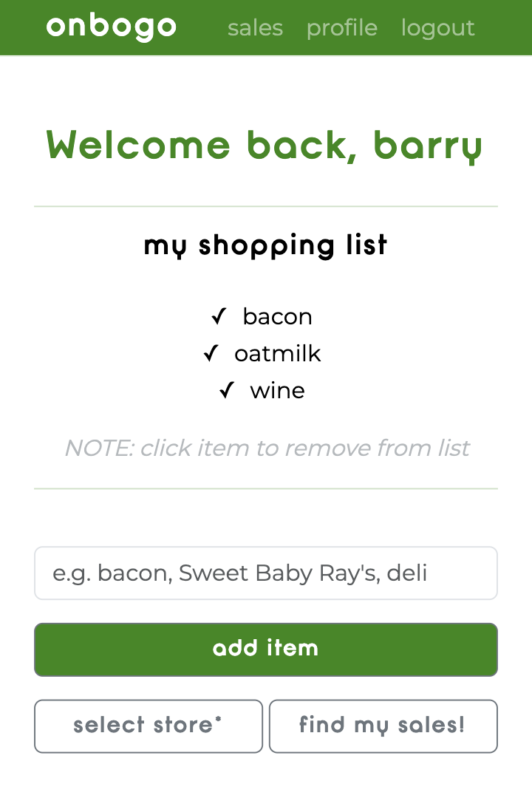Remove oatmilk from the shopping list
Screen dimensions: 532x798
[x=278, y=354]
